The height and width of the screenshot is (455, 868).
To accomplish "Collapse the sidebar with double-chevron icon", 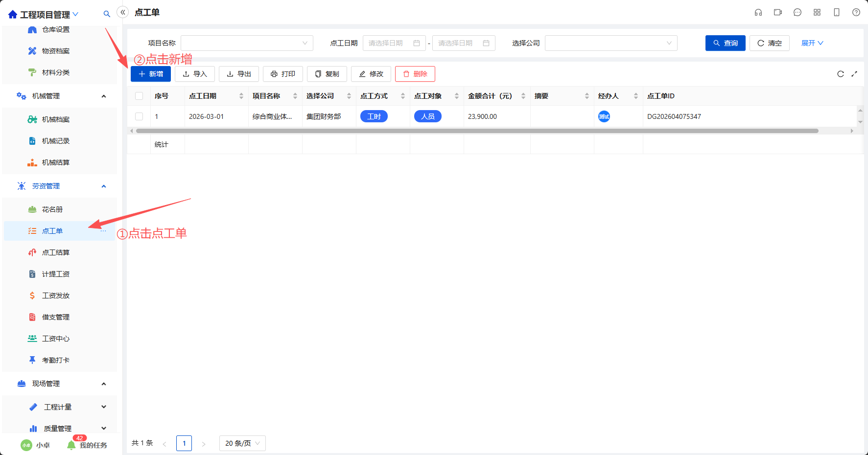I will [x=123, y=12].
